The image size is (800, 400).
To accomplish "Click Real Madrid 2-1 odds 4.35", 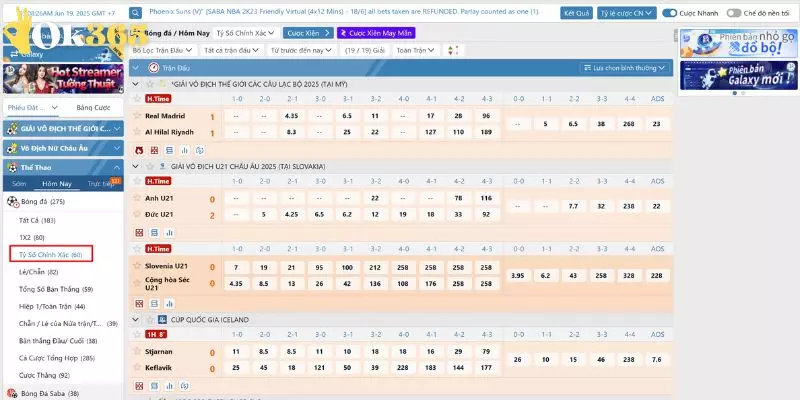I will pos(291,116).
